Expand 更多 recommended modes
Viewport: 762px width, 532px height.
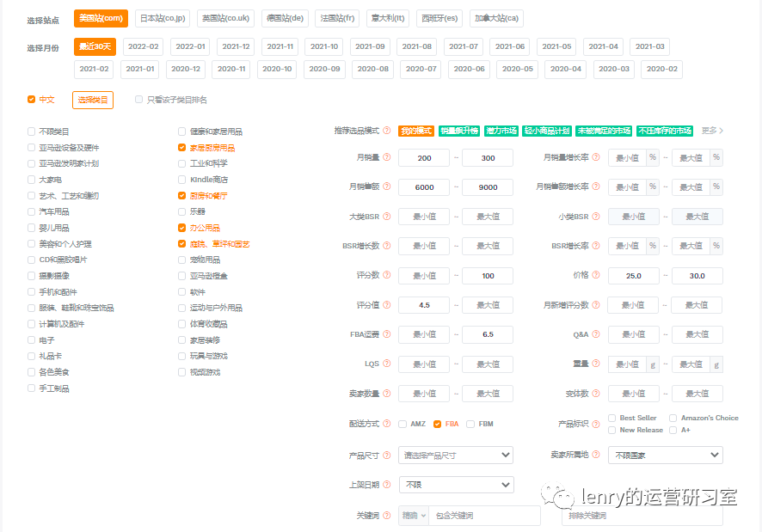point(712,131)
